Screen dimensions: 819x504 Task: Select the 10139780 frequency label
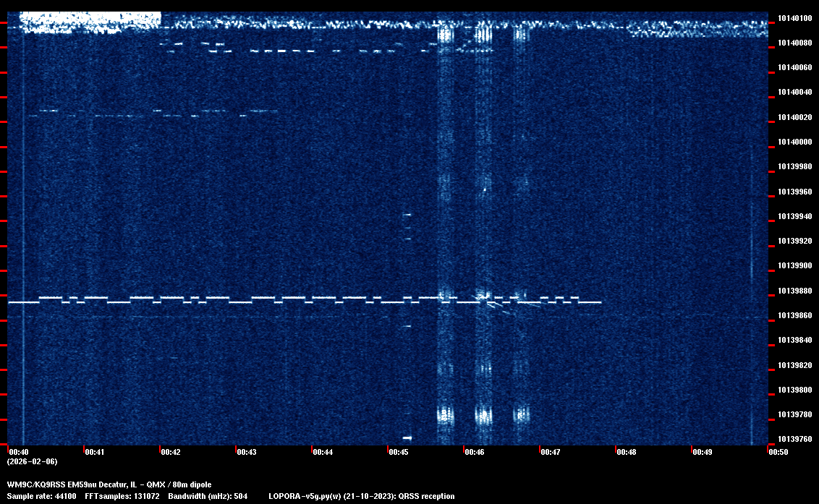point(794,414)
